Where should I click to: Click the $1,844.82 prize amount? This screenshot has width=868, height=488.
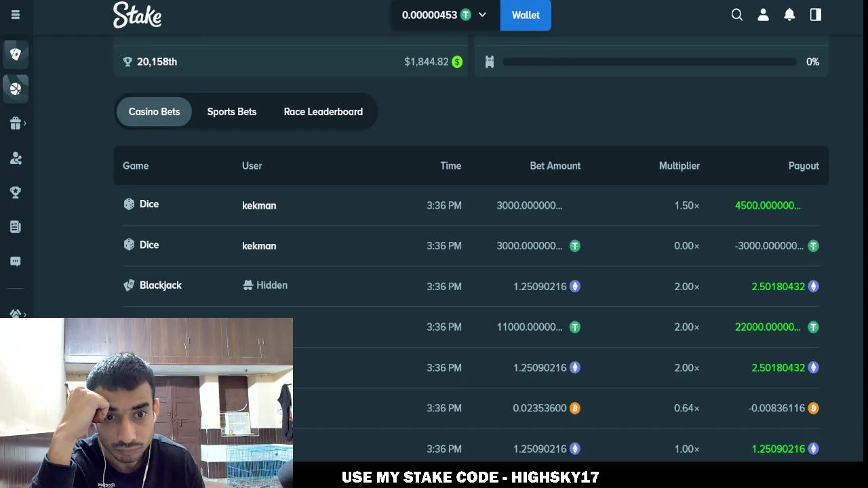click(426, 62)
